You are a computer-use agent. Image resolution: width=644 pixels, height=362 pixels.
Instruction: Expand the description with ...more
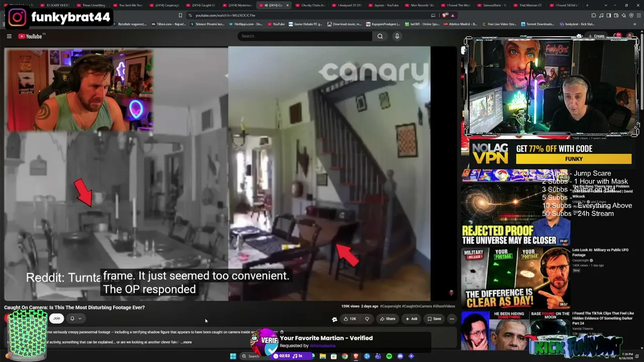click(x=186, y=342)
